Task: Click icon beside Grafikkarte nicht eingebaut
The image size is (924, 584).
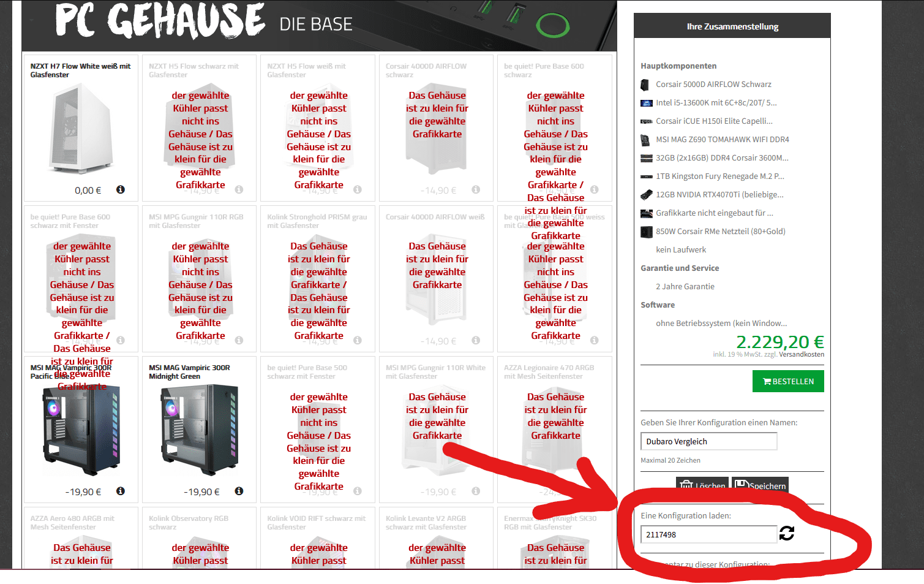Action: (x=646, y=213)
